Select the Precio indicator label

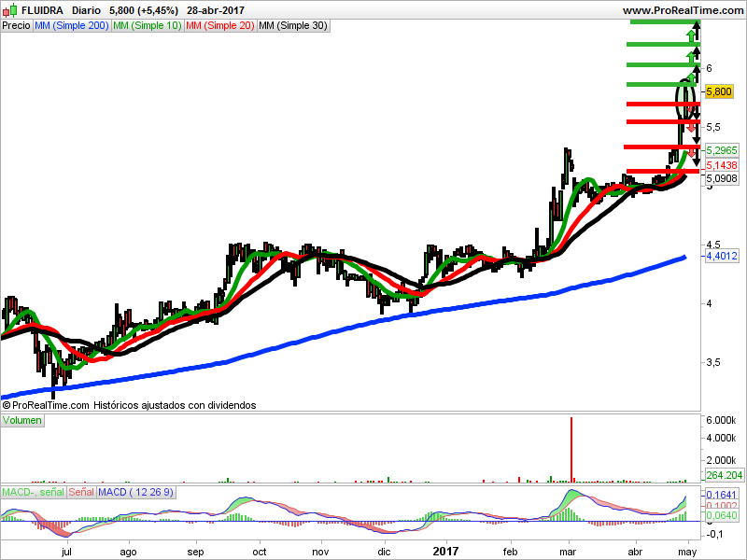point(17,26)
